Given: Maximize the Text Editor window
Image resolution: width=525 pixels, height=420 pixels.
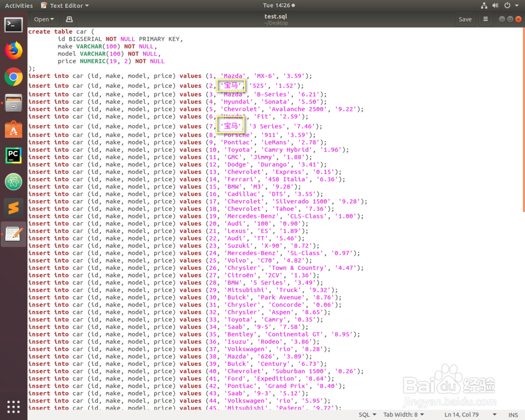Looking at the screenshot, I should click(510, 19).
